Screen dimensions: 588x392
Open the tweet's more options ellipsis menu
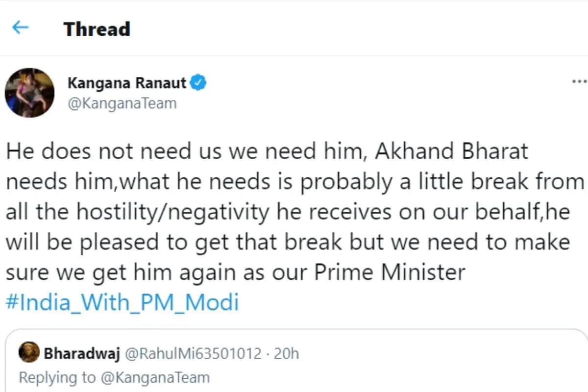(x=580, y=81)
